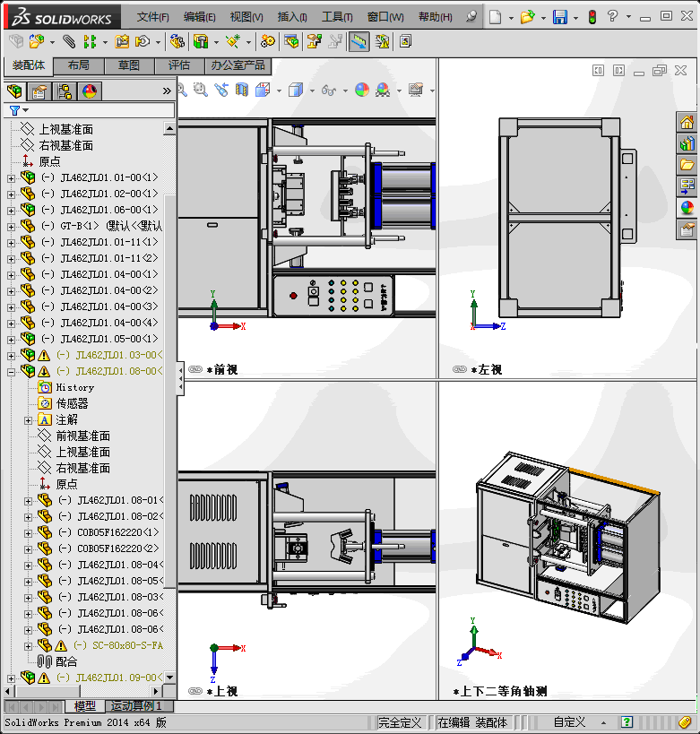Viewport: 700px width, 734px height.
Task: Click the View settings monitor icon
Action: [x=416, y=90]
